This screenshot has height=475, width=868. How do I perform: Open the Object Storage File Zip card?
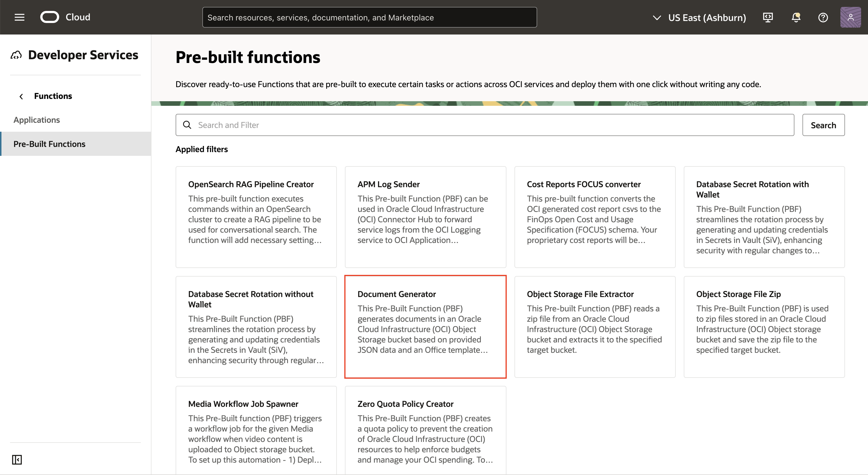(x=764, y=326)
